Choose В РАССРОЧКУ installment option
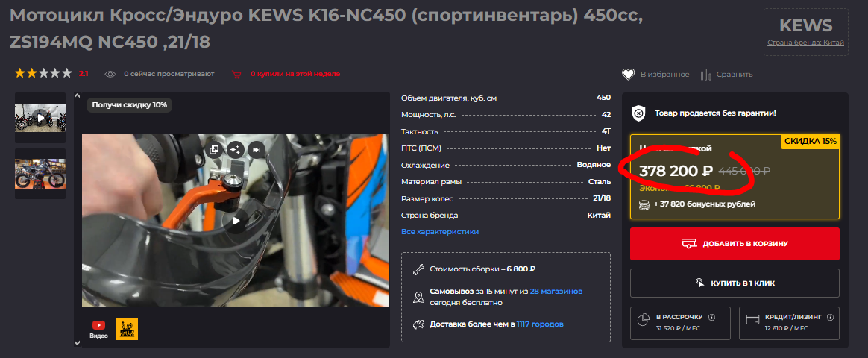Image resolution: width=868 pixels, height=358 pixels. [680, 323]
